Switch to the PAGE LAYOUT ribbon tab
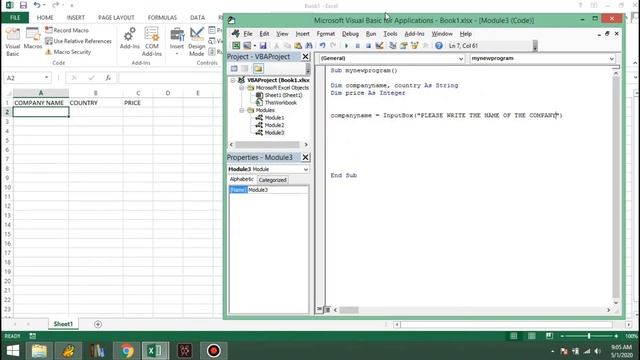This screenshot has height=360, width=640. pos(116,18)
